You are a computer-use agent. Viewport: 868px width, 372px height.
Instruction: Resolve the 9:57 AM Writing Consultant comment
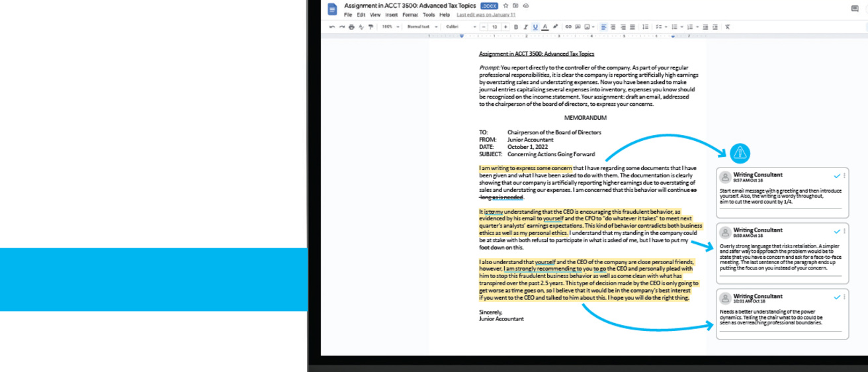tap(838, 176)
